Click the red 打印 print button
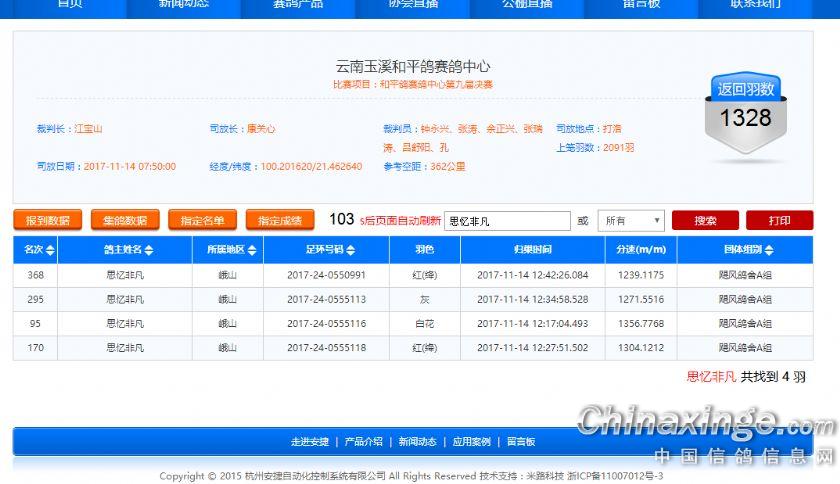Image resolution: width=840 pixels, height=484 pixels. coord(779,220)
